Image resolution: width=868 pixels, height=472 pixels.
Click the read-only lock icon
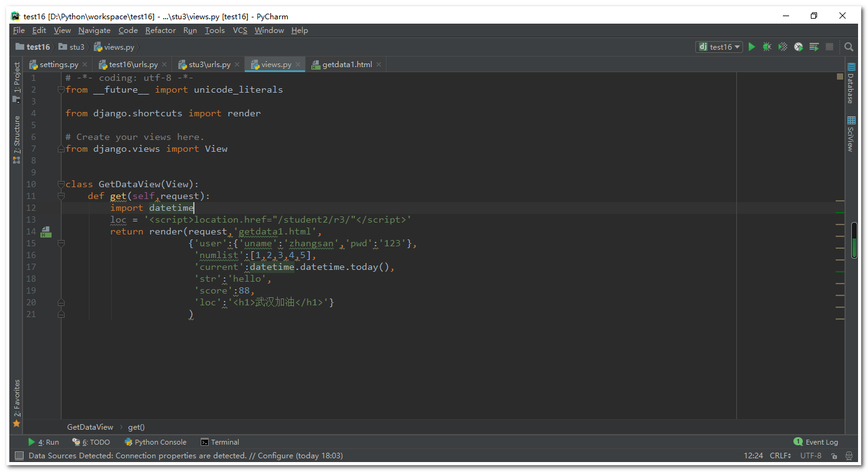click(x=834, y=456)
